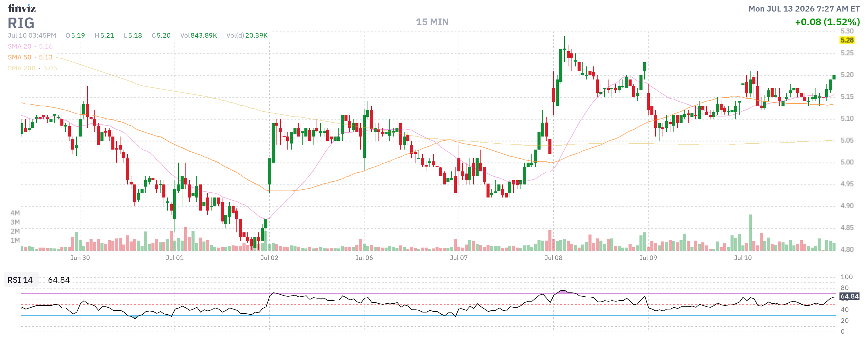This screenshot has height=341, width=868.
Task: Click the SMA 200 indicator legend
Action: (x=32, y=68)
